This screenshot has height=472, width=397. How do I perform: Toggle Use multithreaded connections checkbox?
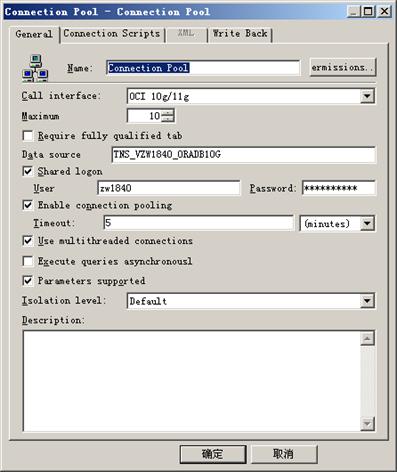28,241
